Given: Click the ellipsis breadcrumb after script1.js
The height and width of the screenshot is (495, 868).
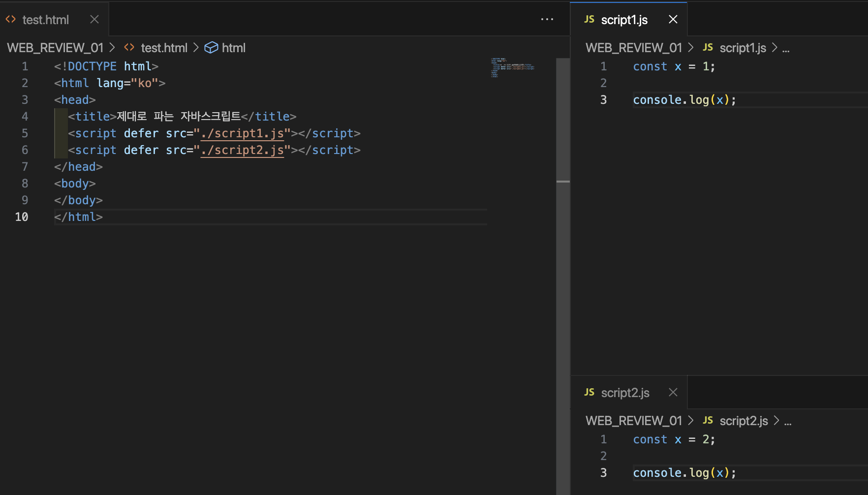Looking at the screenshot, I should coord(786,48).
